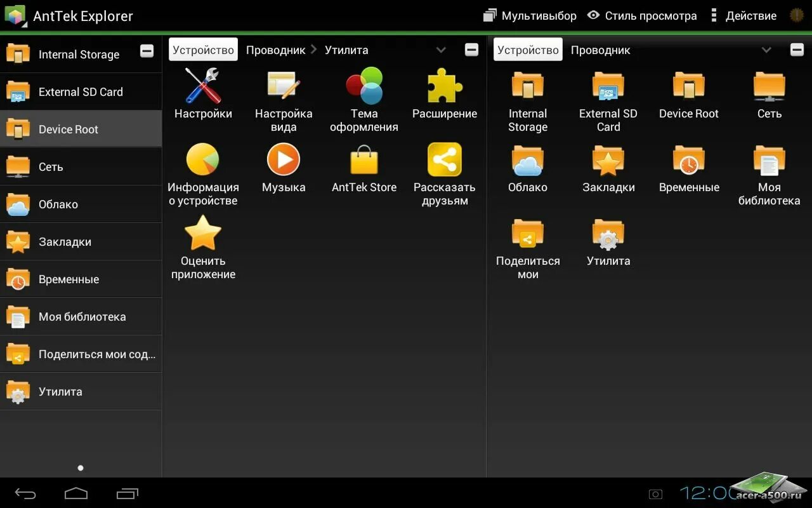
Task: Select Моя библиотека in the sidebar
Action: tap(81, 316)
